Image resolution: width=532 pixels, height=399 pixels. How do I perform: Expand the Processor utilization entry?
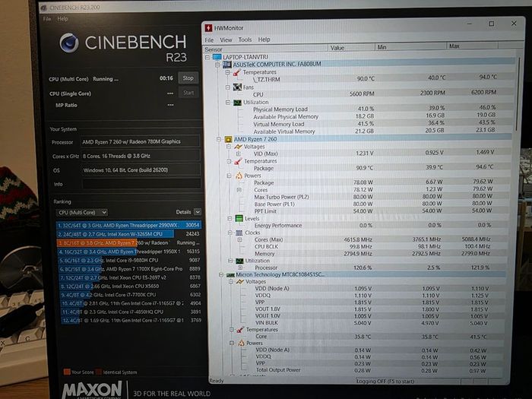241,268
